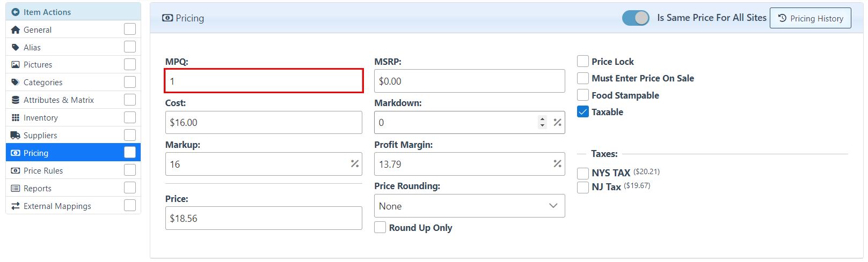Check the NYS TAX checkbox
Viewport: 868px width, 262px height.
coord(583,173)
